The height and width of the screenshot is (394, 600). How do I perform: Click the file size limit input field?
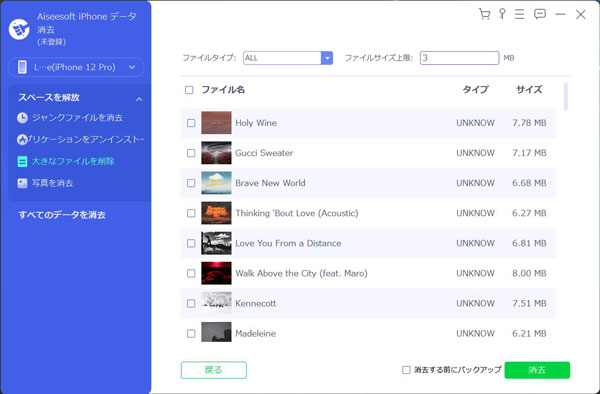[459, 58]
